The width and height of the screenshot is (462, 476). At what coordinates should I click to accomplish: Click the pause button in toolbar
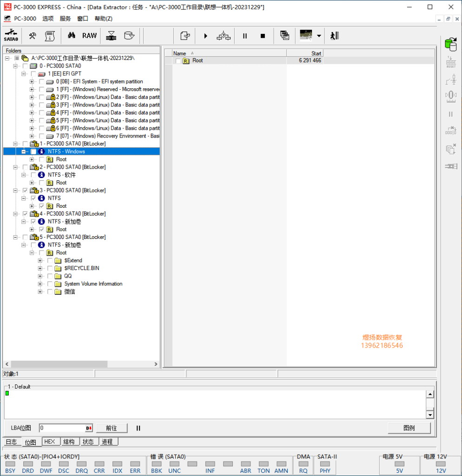tap(244, 36)
